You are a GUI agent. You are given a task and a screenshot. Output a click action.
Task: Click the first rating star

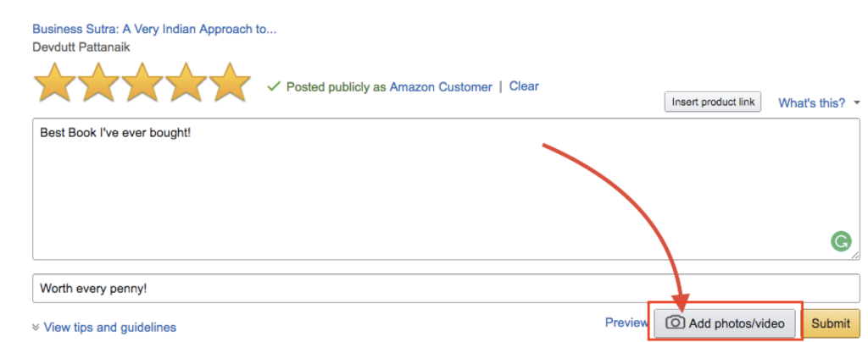pyautogui.click(x=54, y=82)
